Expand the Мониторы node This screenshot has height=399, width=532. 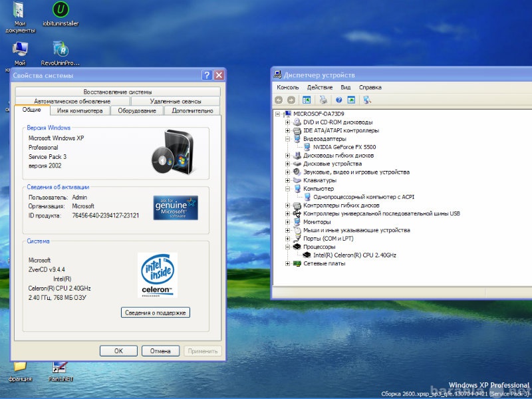287,222
